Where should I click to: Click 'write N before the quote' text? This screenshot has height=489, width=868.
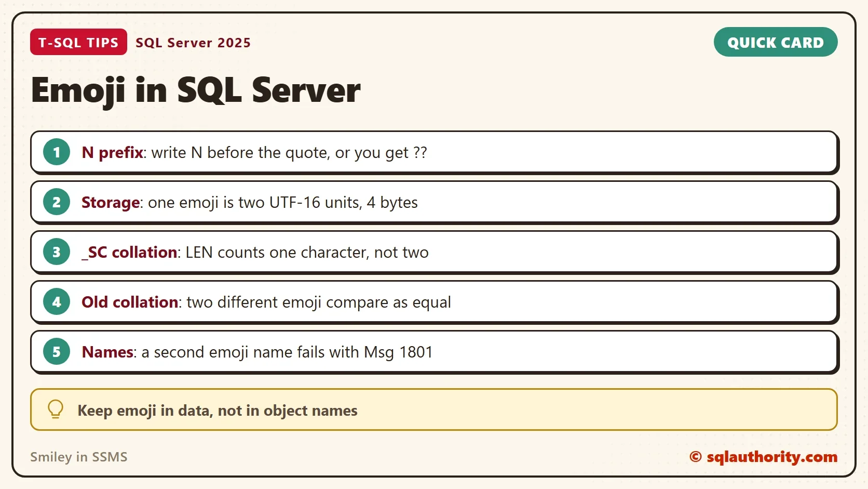click(x=240, y=152)
